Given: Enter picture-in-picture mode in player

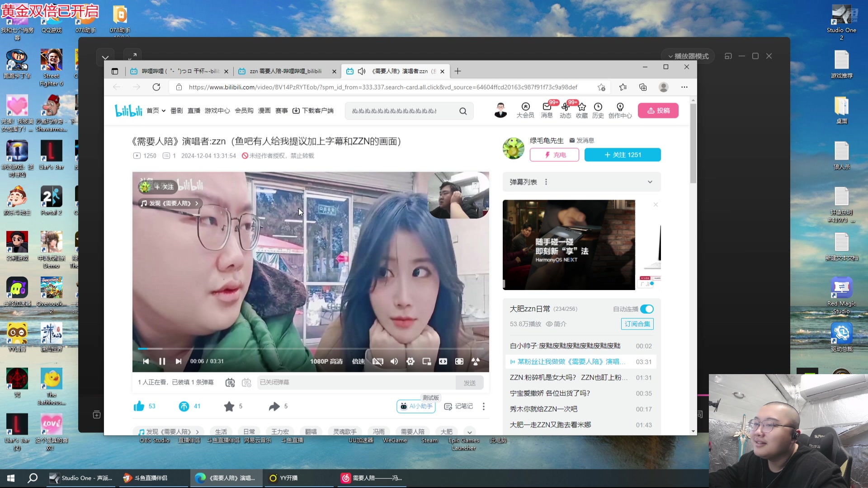Looking at the screenshot, I should coord(426,361).
